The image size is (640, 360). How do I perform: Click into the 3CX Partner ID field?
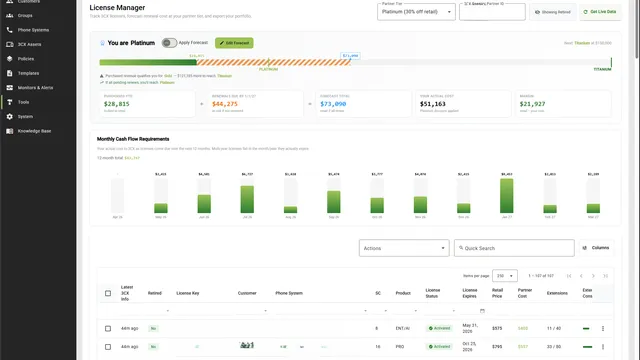[492, 12]
